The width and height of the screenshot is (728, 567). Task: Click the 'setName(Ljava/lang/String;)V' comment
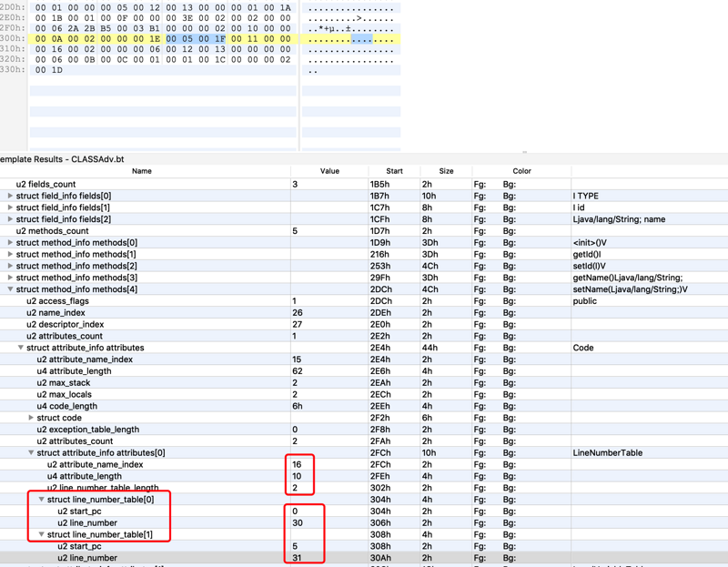point(630,289)
